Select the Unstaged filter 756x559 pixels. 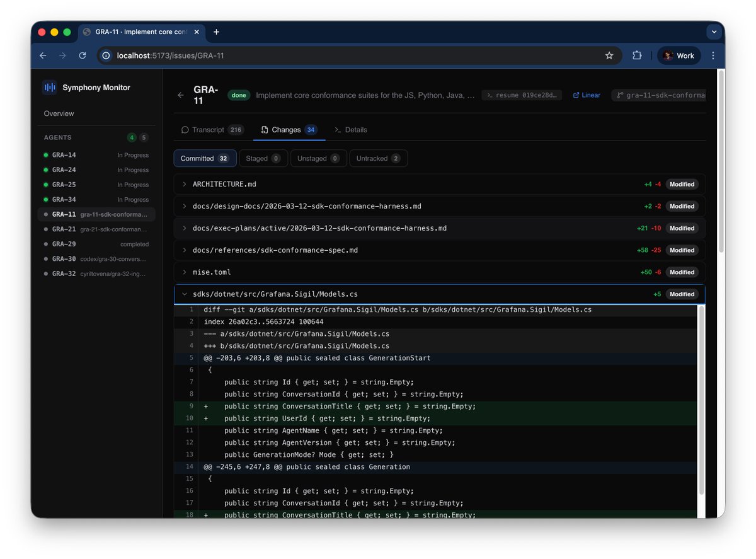tap(318, 158)
